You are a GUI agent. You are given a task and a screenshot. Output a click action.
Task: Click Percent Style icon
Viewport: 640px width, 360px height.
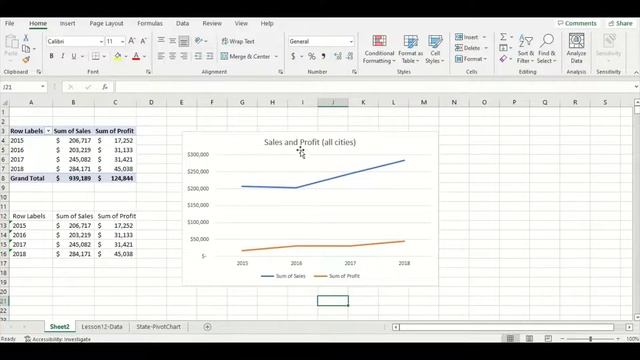click(x=312, y=56)
